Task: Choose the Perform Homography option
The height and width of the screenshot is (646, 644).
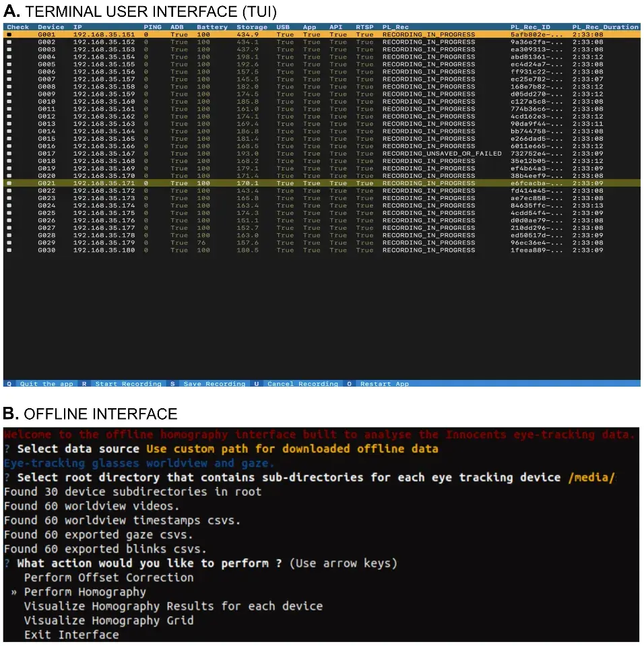Action: coord(85,592)
